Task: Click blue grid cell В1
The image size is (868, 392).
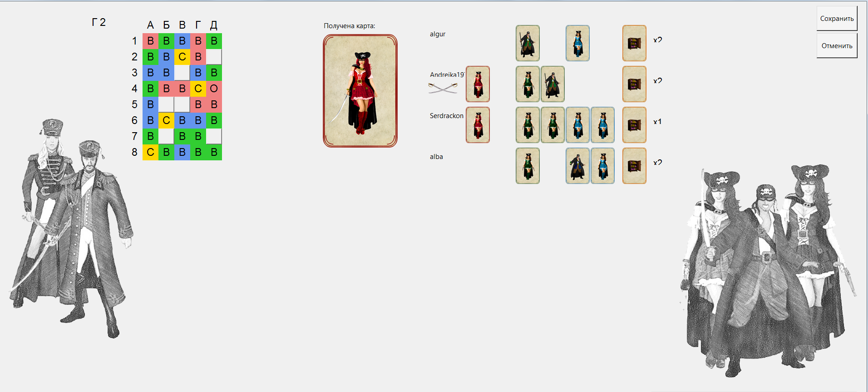Action: click(182, 41)
